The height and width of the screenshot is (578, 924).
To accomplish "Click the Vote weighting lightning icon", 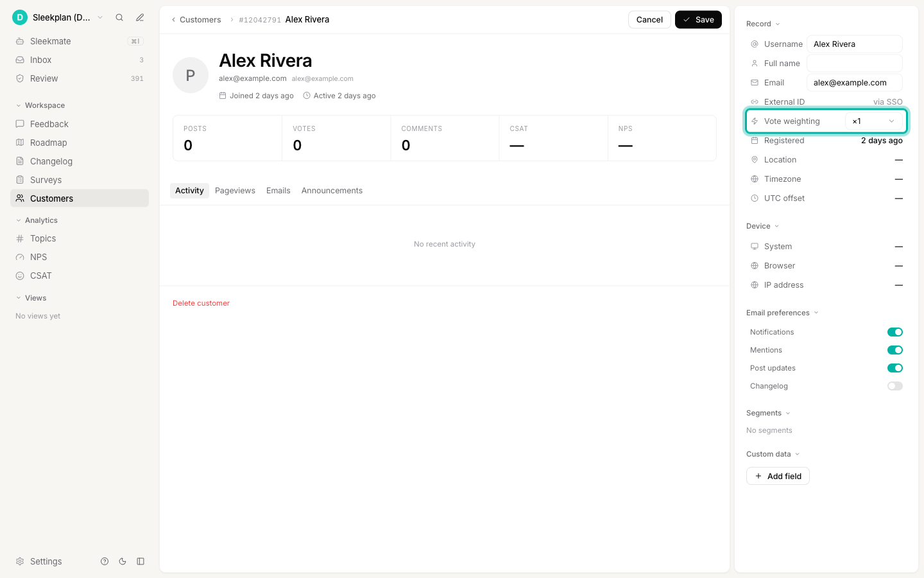I will point(755,121).
